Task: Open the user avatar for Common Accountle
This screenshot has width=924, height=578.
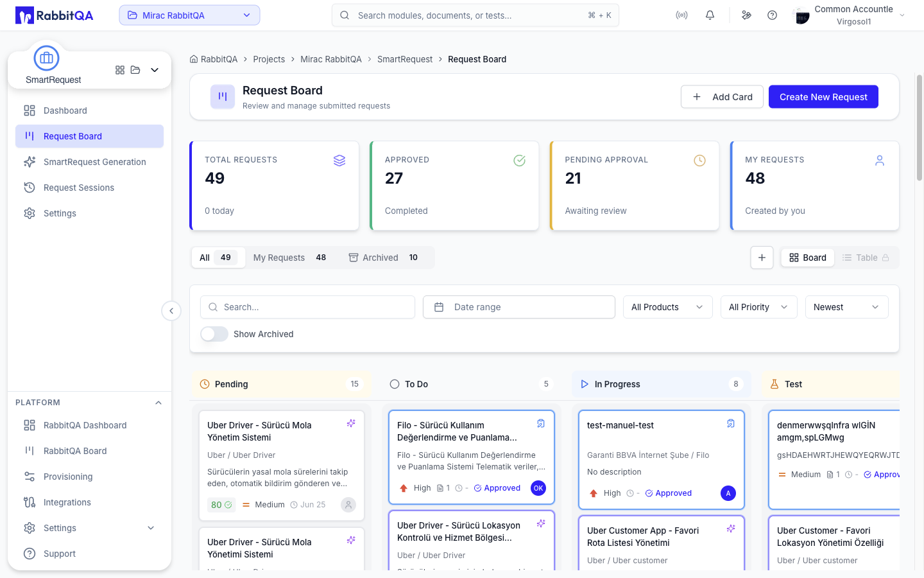Action: click(801, 15)
